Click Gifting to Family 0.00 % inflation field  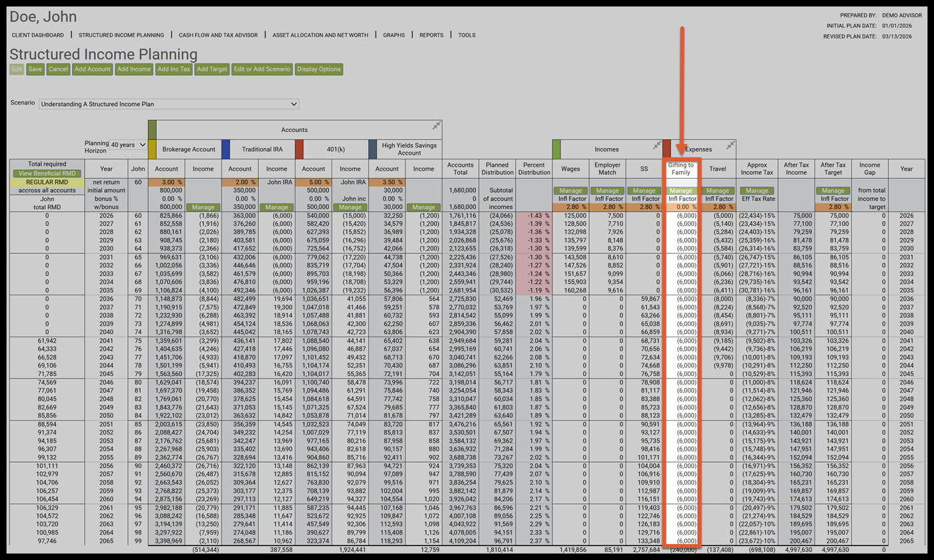681,207
